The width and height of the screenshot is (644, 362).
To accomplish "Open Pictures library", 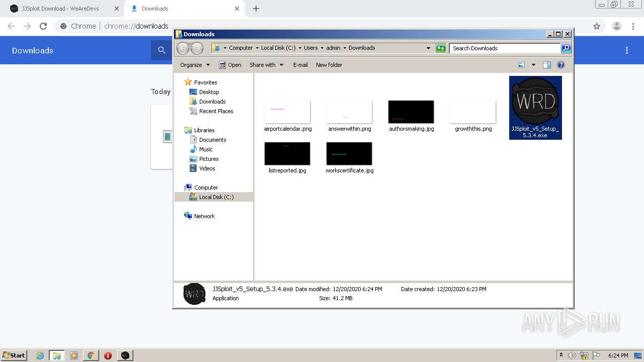I will point(208,159).
